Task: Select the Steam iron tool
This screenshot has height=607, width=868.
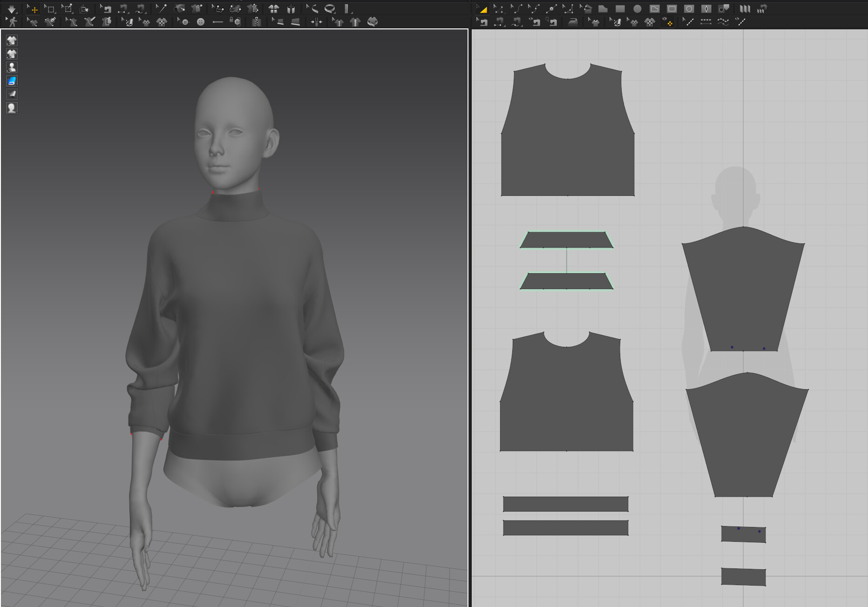Action: click(x=573, y=22)
